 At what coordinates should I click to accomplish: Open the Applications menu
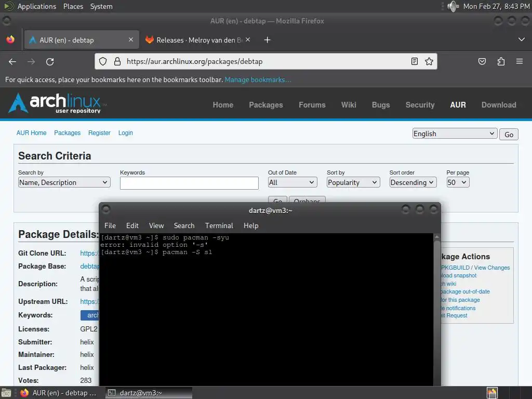[x=37, y=6]
